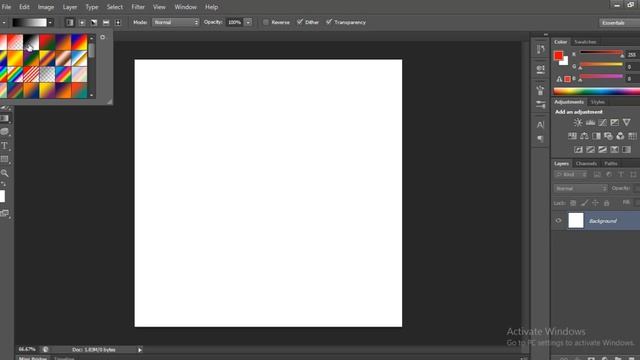Add an Exposure adjustment
Screen dimensions: 640x360
coord(614,122)
